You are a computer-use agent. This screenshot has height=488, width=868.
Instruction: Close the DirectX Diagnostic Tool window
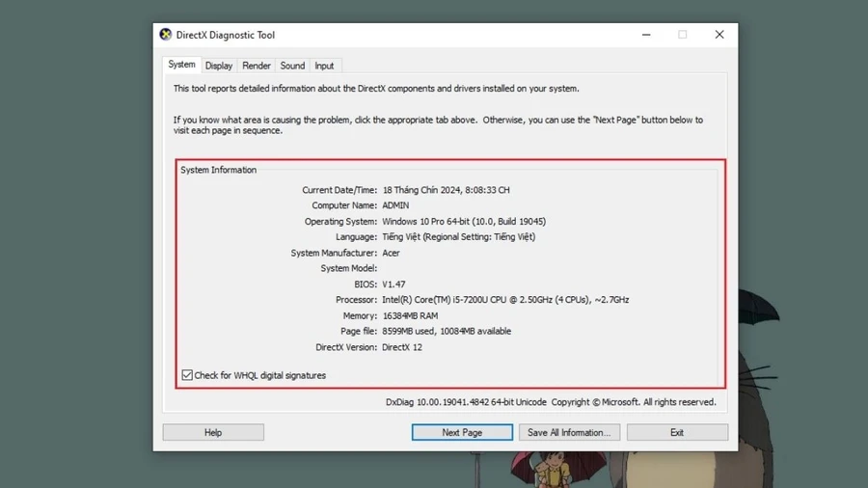pyautogui.click(x=719, y=35)
